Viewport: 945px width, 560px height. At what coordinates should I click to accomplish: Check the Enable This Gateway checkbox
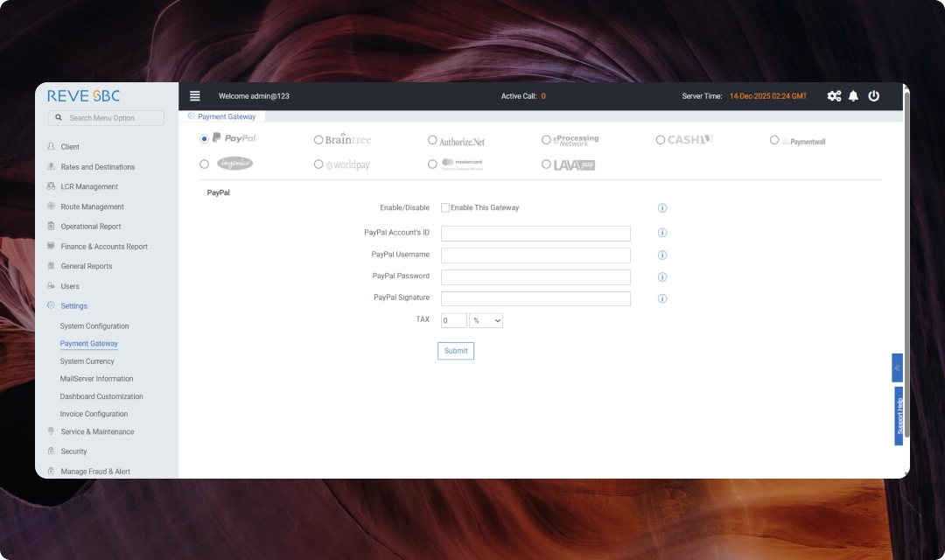tap(445, 208)
